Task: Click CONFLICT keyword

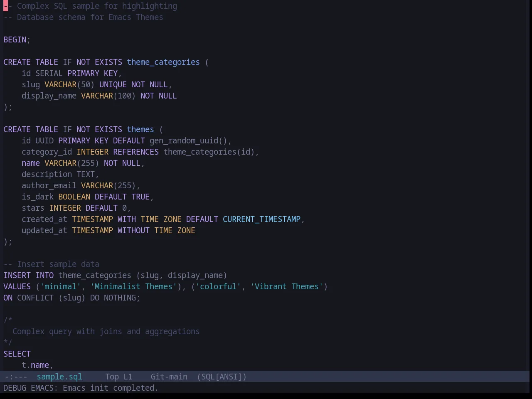Action: (x=35, y=298)
